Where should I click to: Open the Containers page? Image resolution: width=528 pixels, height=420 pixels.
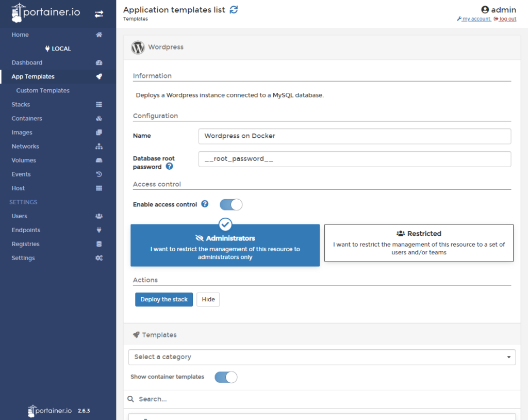27,118
